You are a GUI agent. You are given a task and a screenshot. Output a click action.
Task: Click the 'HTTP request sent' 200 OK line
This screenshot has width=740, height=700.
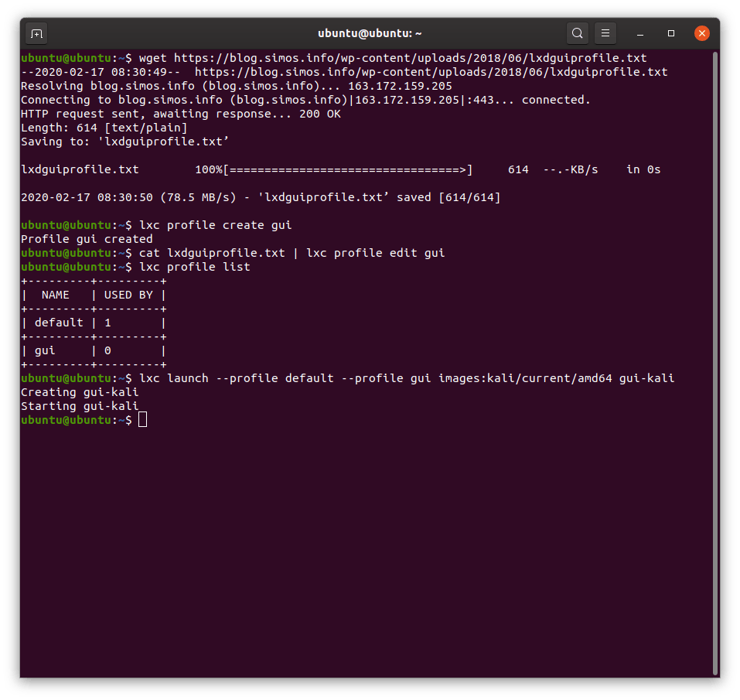tap(180, 114)
